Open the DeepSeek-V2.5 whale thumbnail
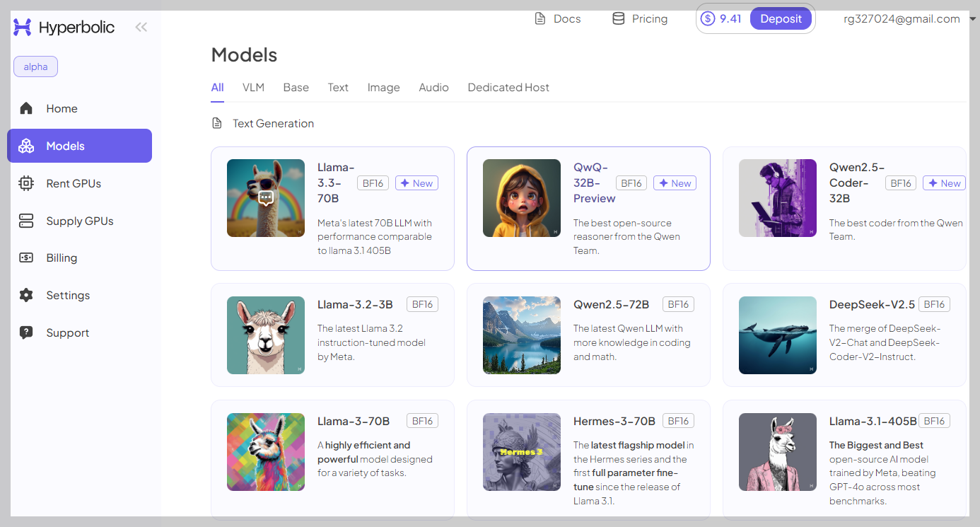Image resolution: width=980 pixels, height=527 pixels. 778,335
